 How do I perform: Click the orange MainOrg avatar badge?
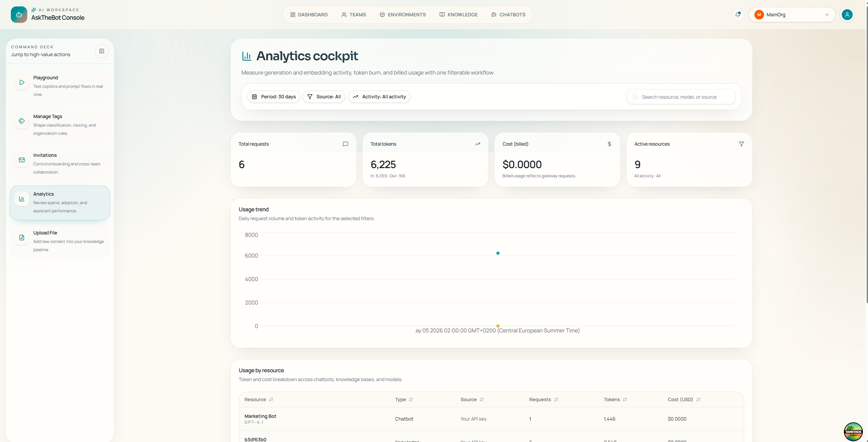pos(759,15)
